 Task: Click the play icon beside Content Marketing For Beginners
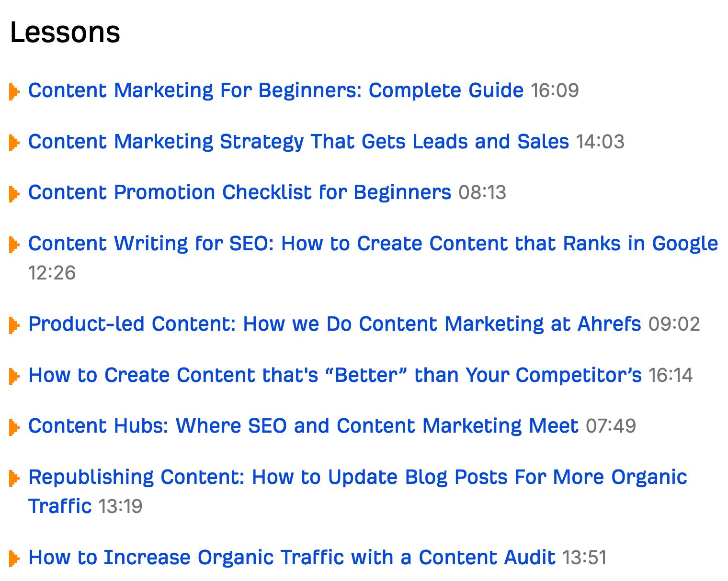tap(14, 91)
